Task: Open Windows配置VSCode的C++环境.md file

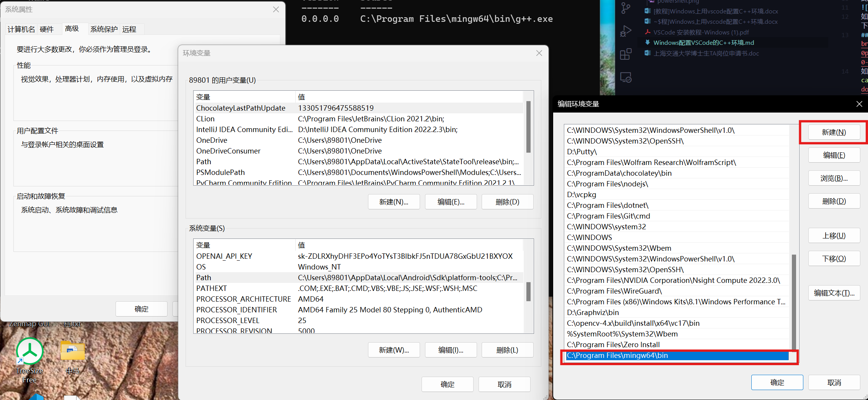Action: tap(703, 42)
